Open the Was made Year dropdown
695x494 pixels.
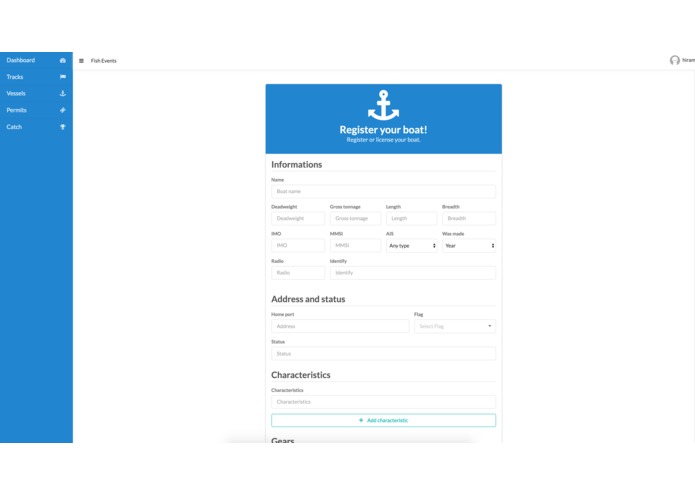point(469,245)
